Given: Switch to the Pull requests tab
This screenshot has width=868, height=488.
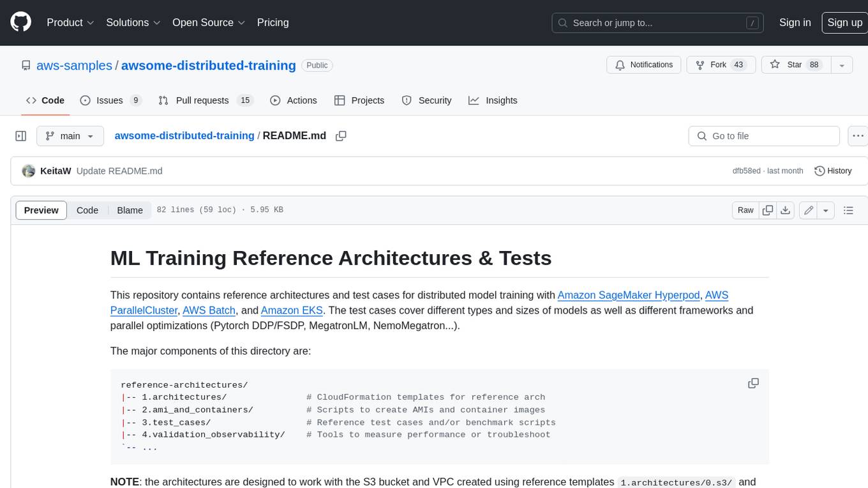Looking at the screenshot, I should click(206, 100).
